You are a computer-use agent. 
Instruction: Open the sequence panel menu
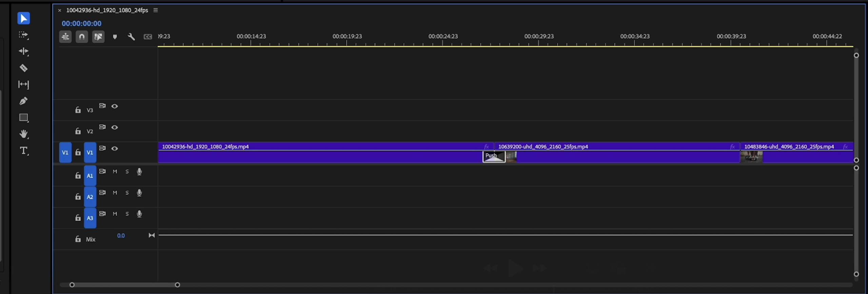click(156, 10)
